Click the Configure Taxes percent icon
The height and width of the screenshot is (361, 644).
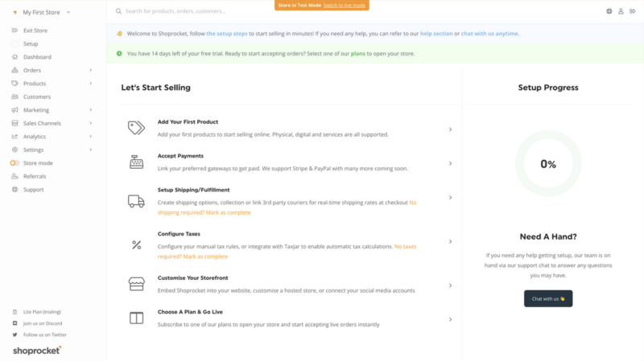click(x=136, y=245)
